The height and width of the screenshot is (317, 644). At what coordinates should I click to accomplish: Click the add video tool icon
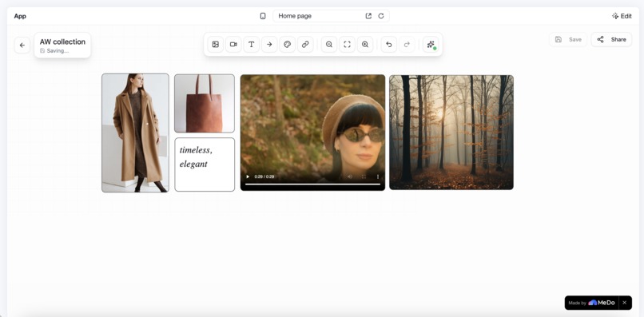(x=233, y=45)
